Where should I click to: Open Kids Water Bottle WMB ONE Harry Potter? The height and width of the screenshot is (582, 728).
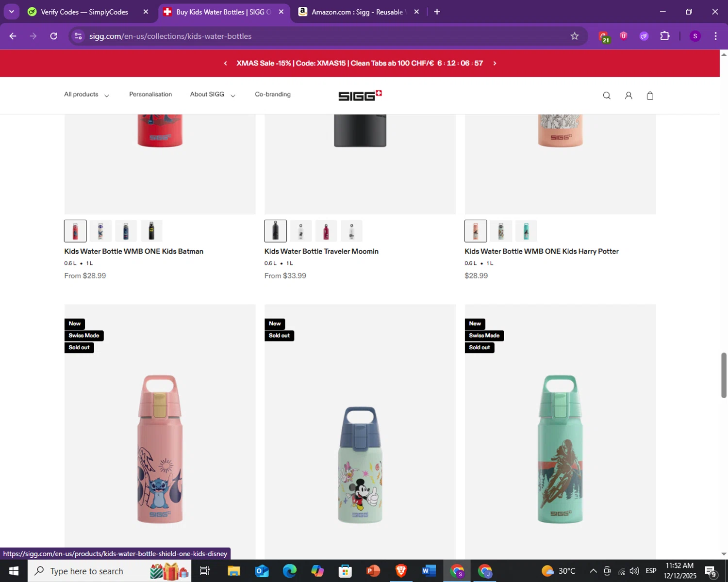542,251
